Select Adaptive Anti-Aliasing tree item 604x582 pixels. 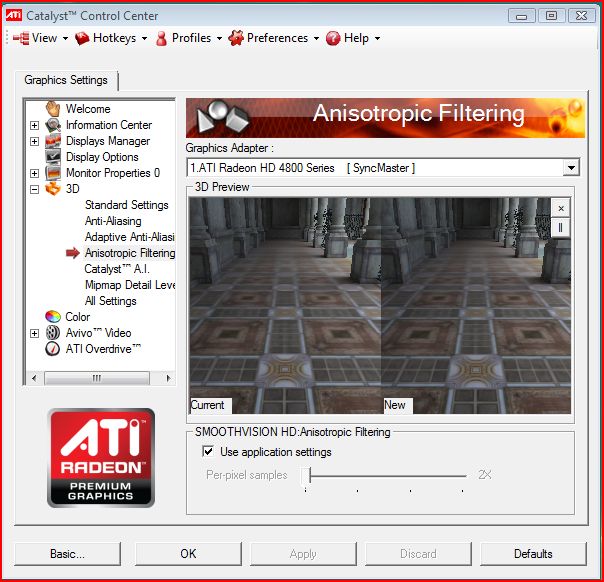(130, 237)
